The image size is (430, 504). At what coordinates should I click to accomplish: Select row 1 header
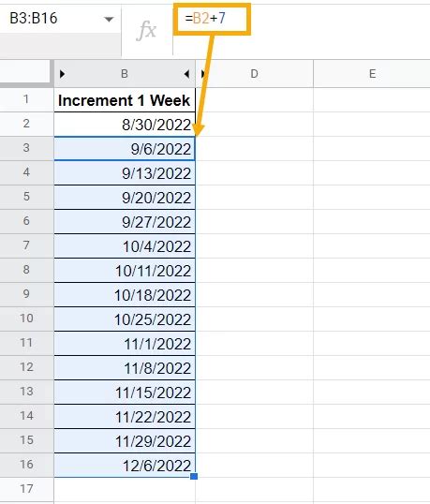(x=26, y=99)
